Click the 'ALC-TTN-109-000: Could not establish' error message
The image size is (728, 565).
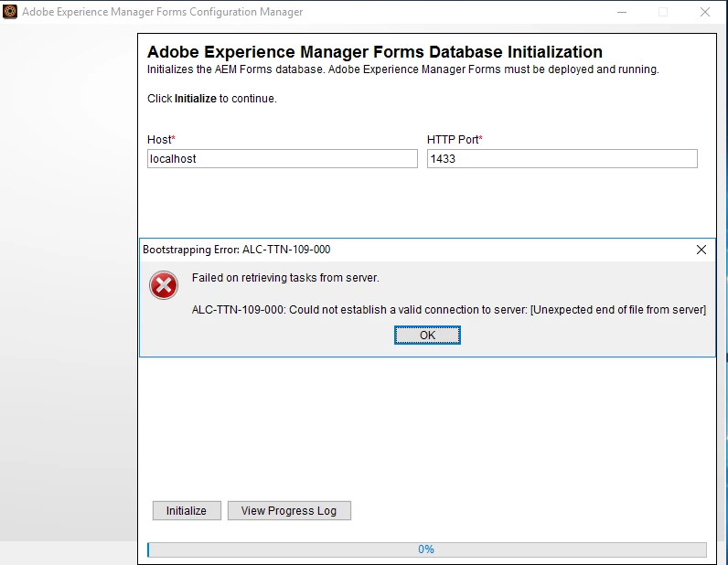click(448, 310)
